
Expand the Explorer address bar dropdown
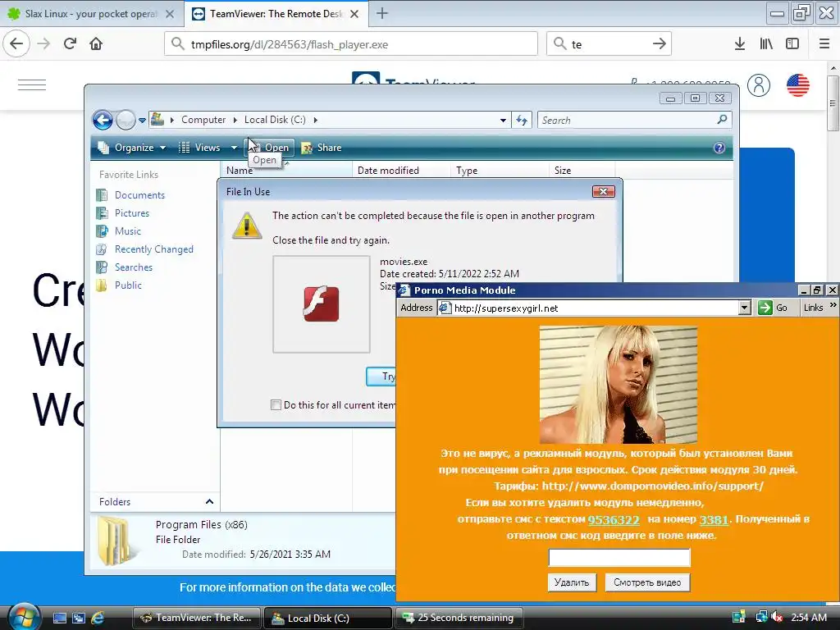[x=503, y=121]
